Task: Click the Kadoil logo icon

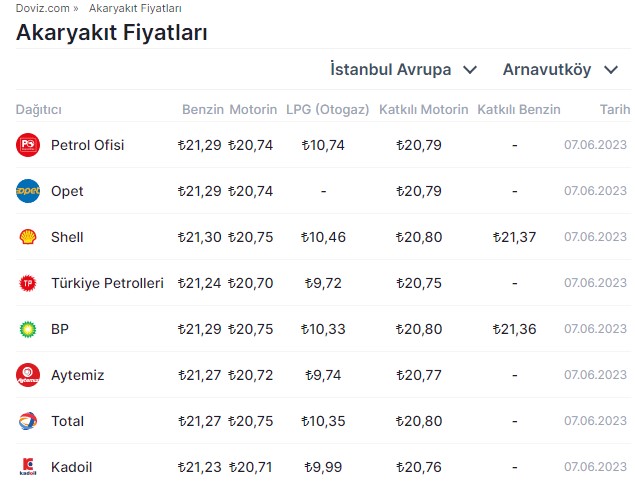Action: click(x=28, y=467)
